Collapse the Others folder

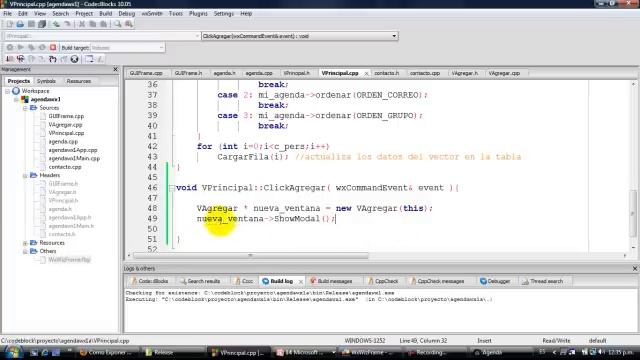25,251
